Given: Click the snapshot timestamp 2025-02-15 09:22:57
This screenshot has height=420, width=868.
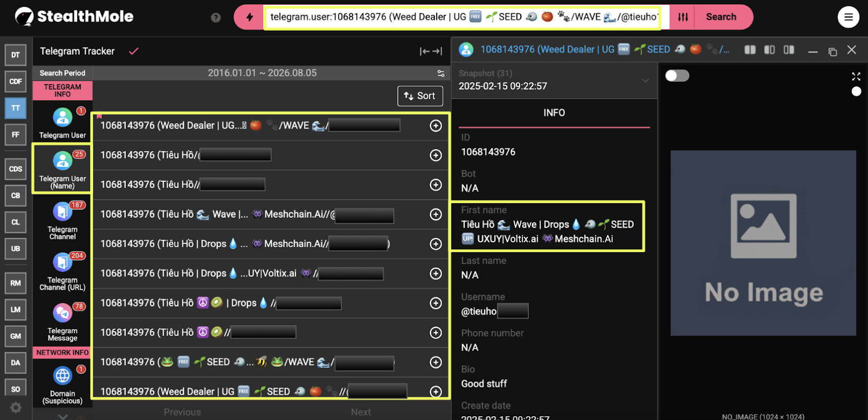Looking at the screenshot, I should pos(503,86).
